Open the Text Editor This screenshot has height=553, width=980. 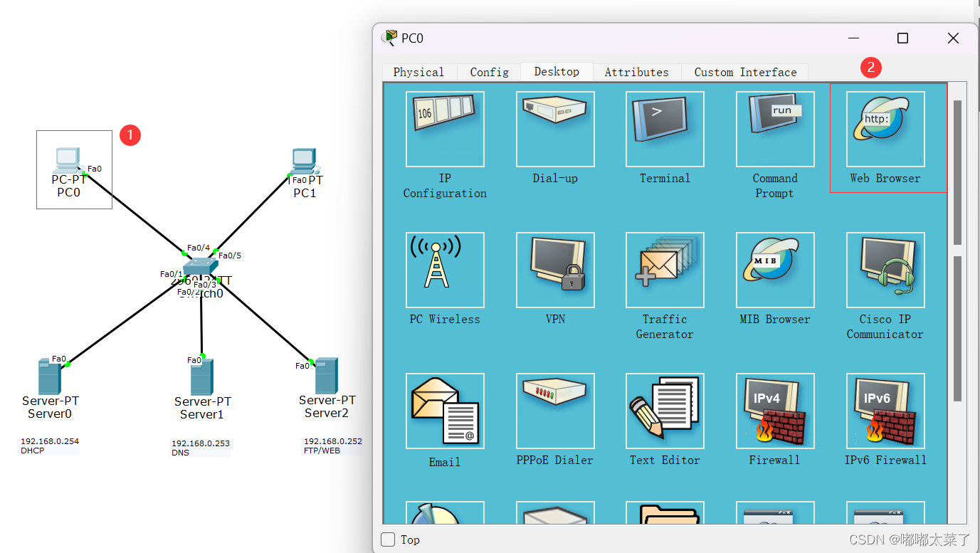(665, 411)
